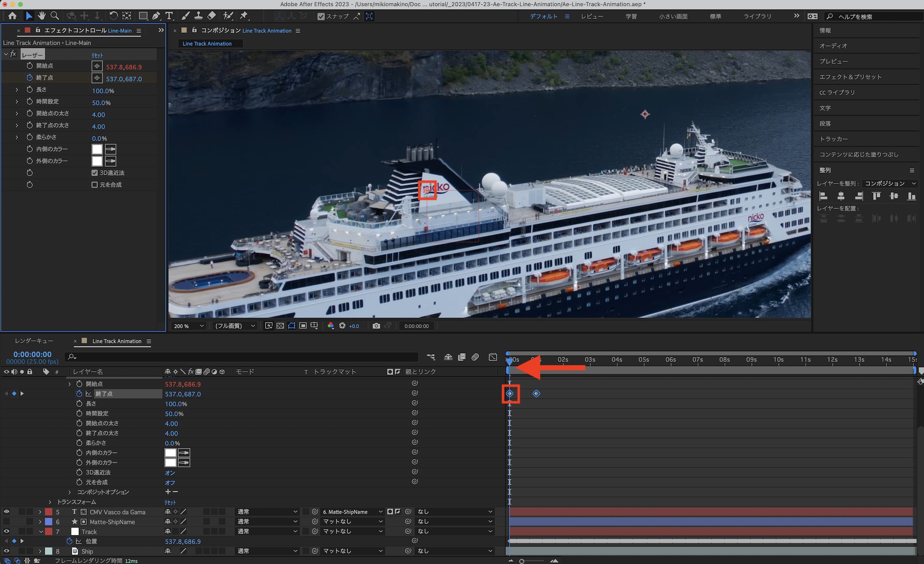This screenshot has width=924, height=564.
Task: Open the トラッカー panel
Action: click(x=833, y=139)
